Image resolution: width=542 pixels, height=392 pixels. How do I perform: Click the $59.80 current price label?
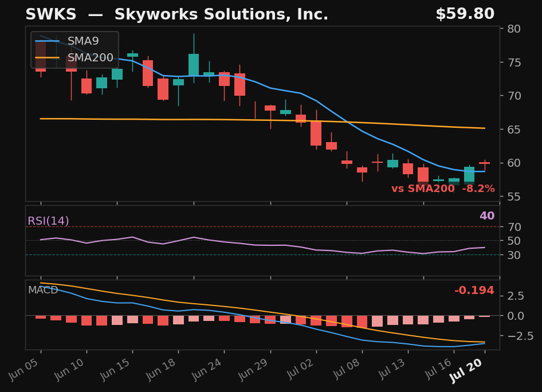pyautogui.click(x=465, y=14)
